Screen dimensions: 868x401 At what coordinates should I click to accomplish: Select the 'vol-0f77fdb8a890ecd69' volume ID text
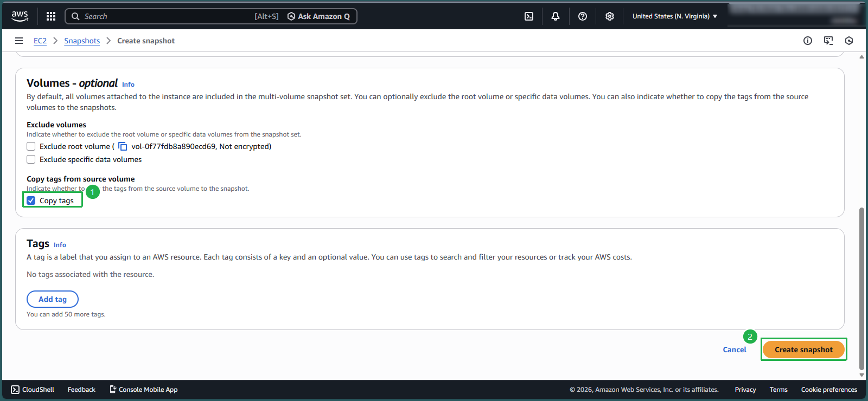174,146
